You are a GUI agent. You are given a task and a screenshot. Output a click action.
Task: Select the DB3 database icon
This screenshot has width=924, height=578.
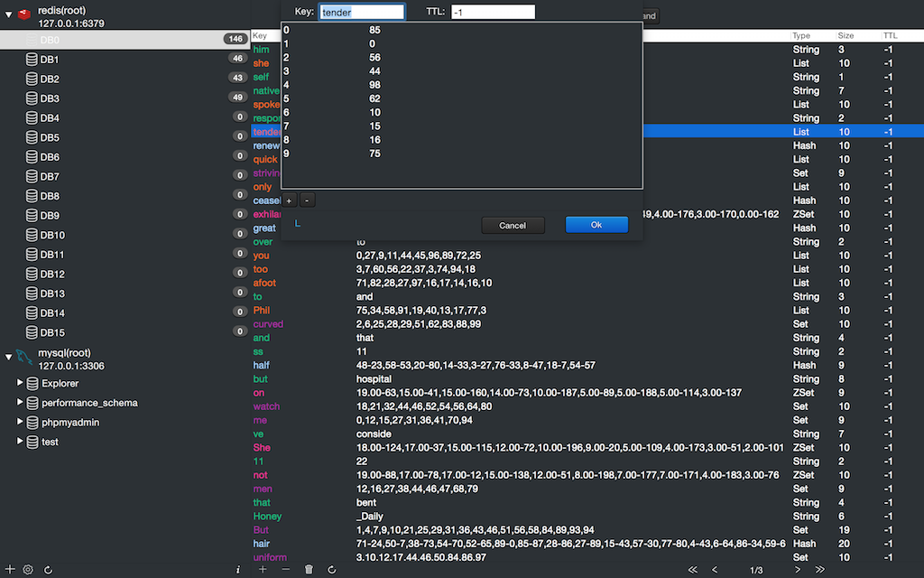(x=32, y=98)
